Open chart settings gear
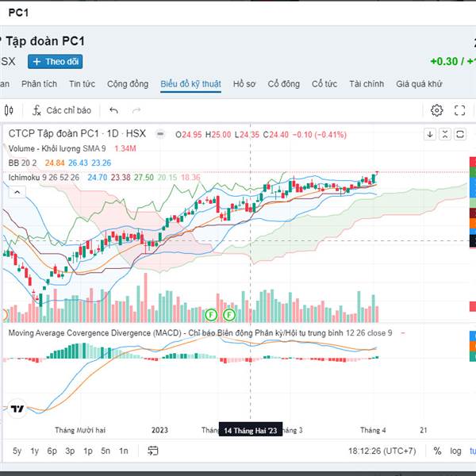The width and height of the screenshot is (476, 476). coord(436,110)
